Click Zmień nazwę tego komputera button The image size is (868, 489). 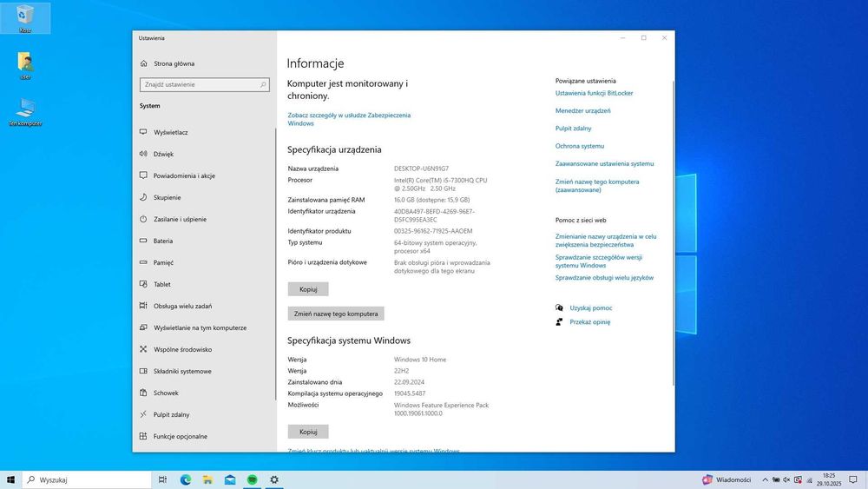click(x=335, y=314)
